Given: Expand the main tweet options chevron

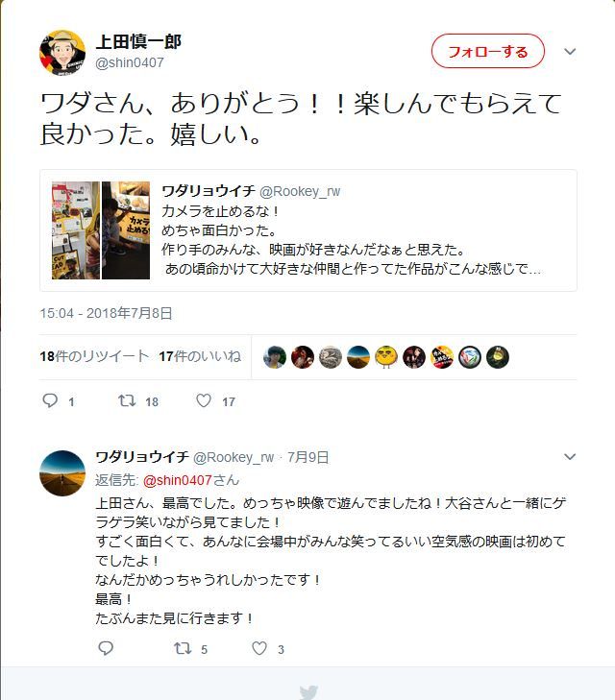Looking at the screenshot, I should 570,51.
